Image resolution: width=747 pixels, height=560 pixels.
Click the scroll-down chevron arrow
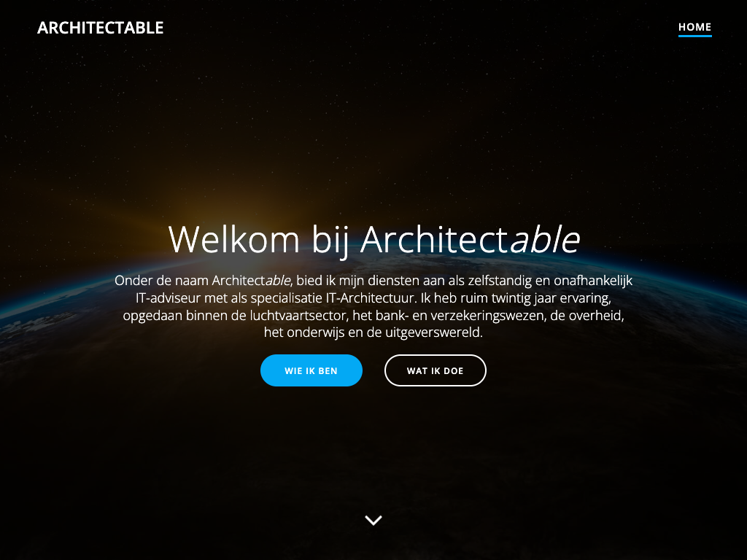coord(373,520)
